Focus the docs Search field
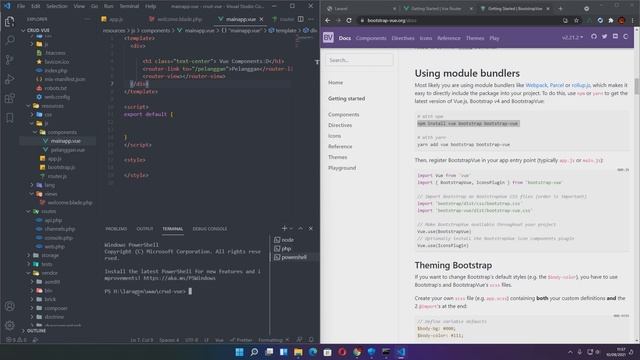This screenshot has height=360, width=640. (x=359, y=60)
